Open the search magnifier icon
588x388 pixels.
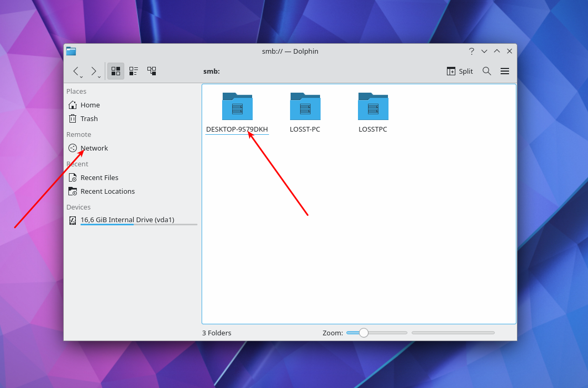coord(487,71)
